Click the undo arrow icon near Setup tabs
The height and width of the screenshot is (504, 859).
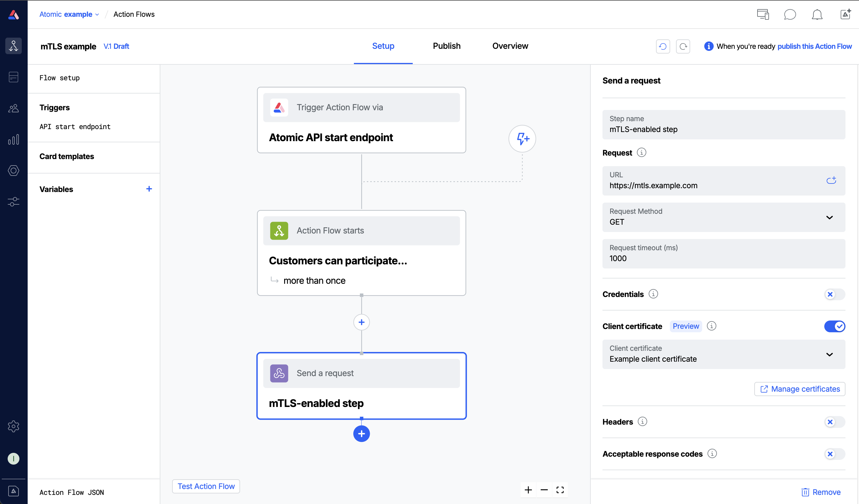(x=663, y=46)
